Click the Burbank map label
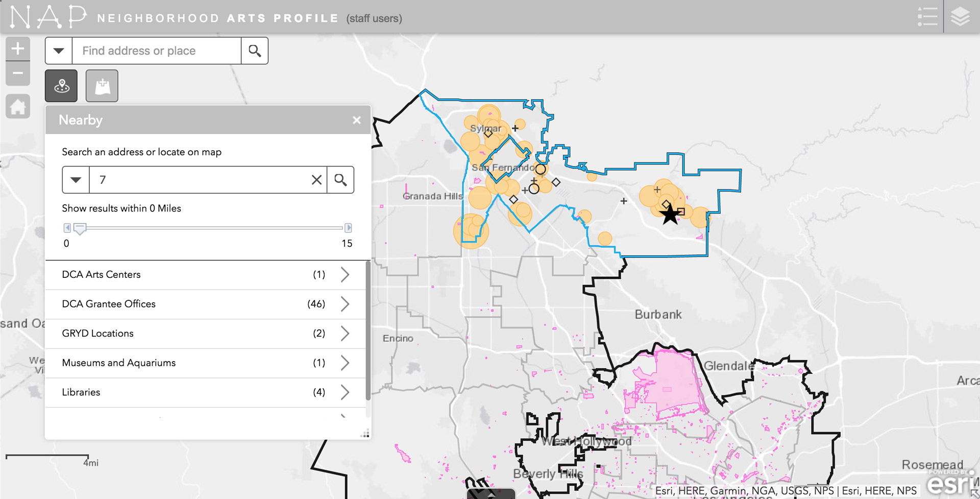The image size is (980, 499). pyautogui.click(x=658, y=315)
